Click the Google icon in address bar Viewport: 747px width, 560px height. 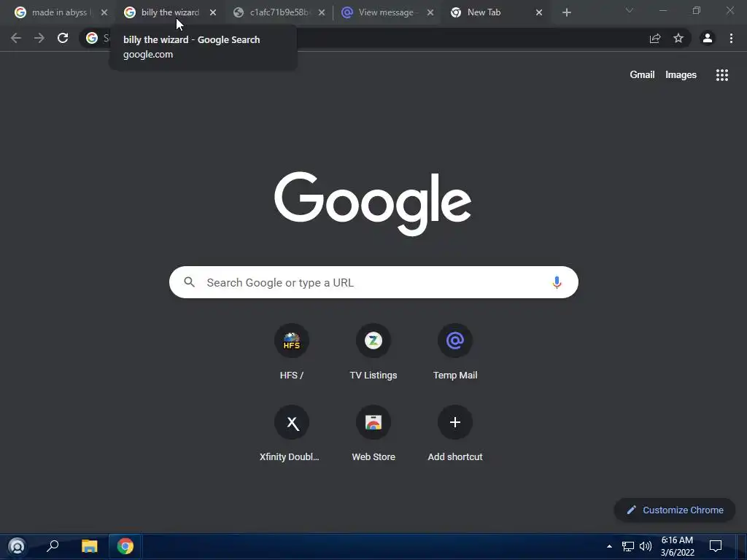[92, 38]
